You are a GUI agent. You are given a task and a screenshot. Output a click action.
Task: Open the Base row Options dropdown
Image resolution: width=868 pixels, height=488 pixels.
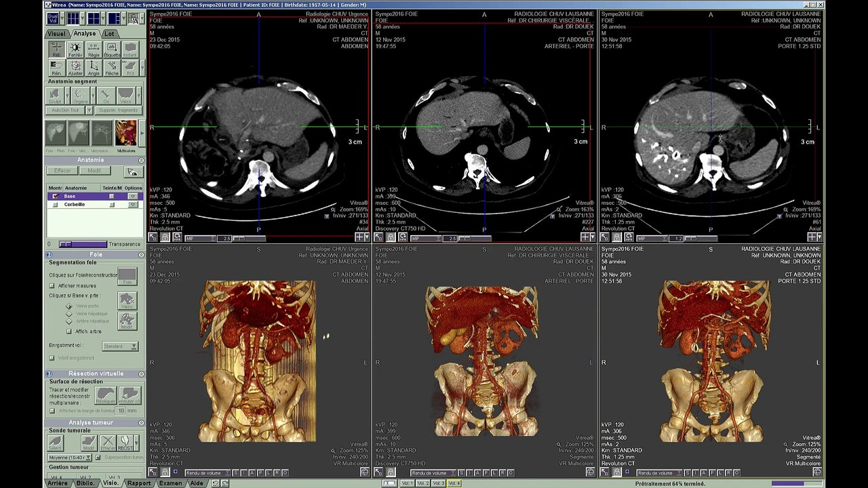tap(133, 197)
